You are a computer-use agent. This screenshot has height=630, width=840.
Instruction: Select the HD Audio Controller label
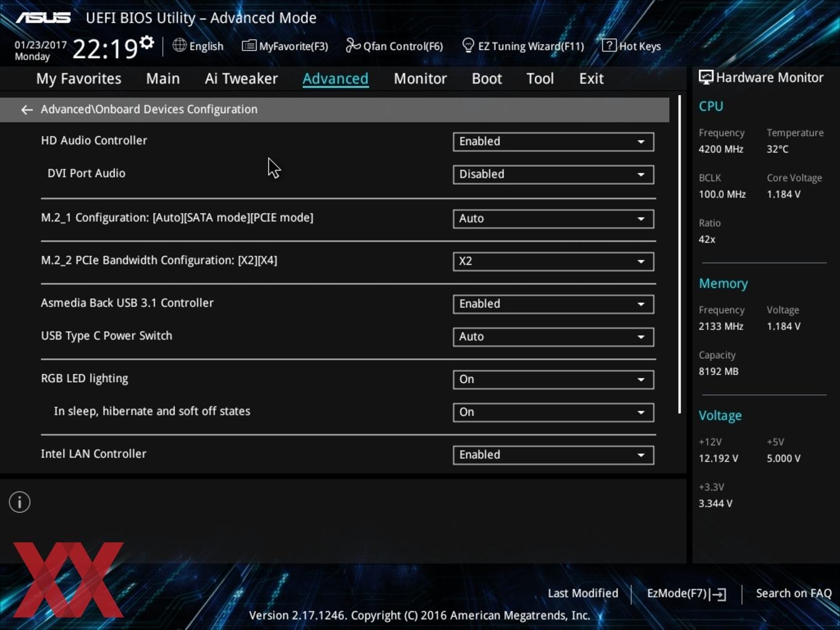(x=94, y=140)
